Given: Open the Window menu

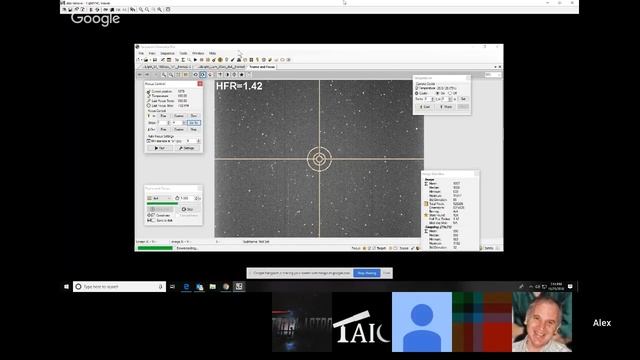Looking at the screenshot, I should 198,53.
